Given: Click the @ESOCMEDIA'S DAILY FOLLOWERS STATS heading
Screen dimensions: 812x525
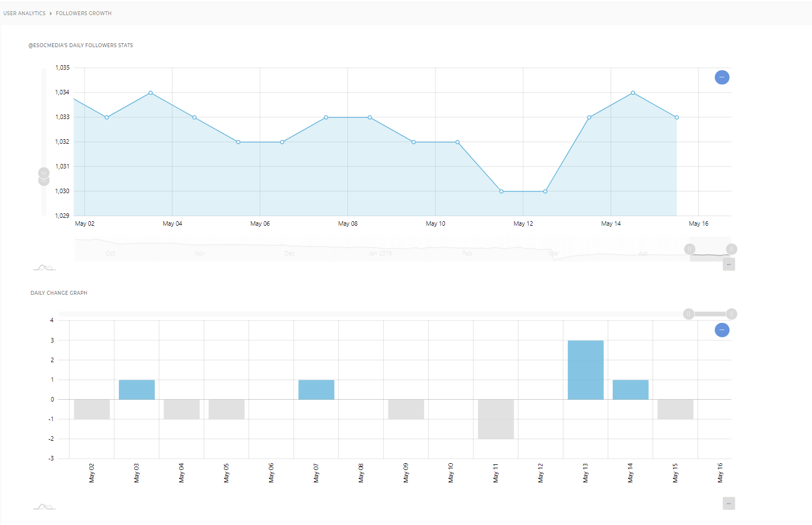Looking at the screenshot, I should [x=81, y=45].
